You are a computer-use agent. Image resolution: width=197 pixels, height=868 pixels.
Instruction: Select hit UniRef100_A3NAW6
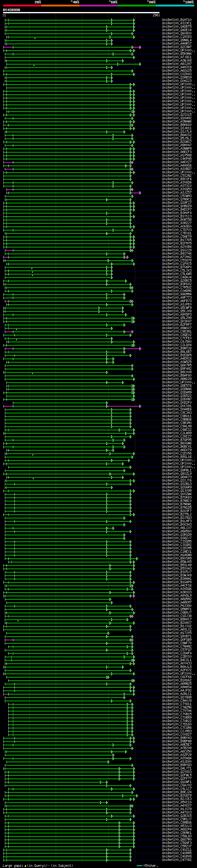(176, 121)
